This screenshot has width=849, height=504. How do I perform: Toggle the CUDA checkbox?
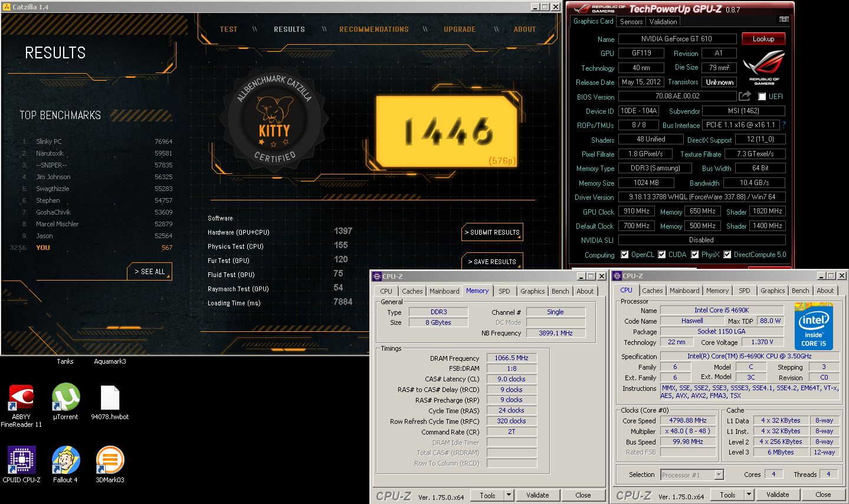662,255
